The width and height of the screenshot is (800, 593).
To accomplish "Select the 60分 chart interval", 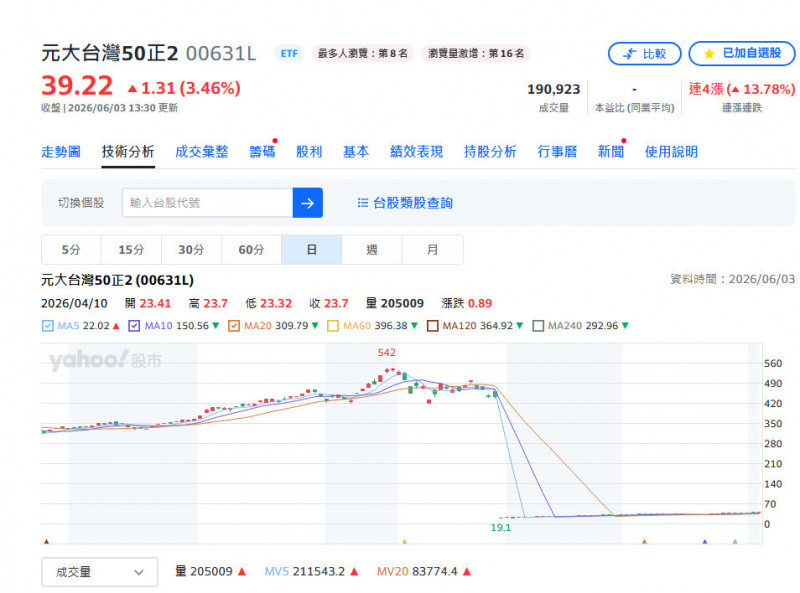I will click(252, 250).
